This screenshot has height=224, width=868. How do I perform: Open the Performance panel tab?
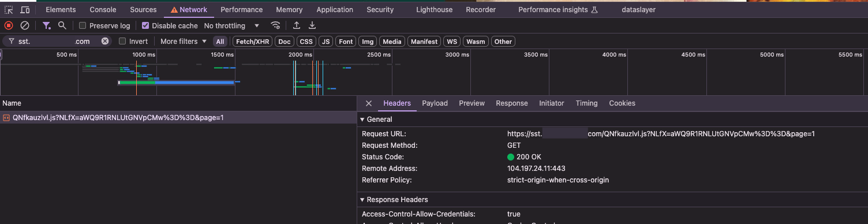[242, 10]
